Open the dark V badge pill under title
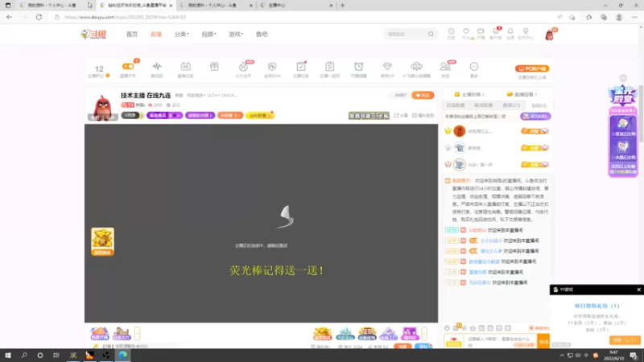This screenshot has height=362, width=644. [131, 116]
